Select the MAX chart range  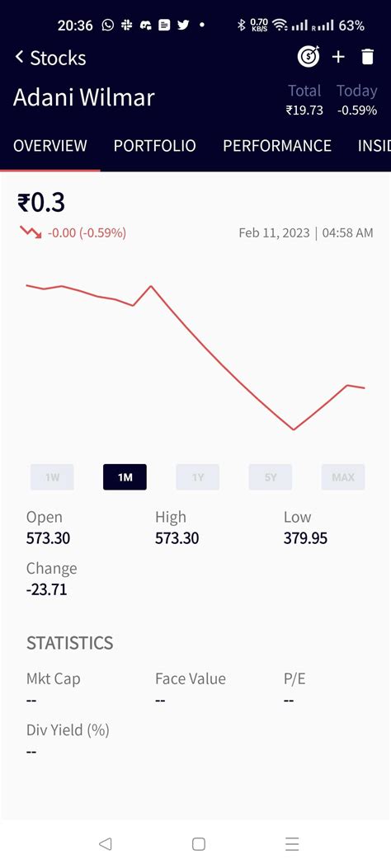click(343, 477)
